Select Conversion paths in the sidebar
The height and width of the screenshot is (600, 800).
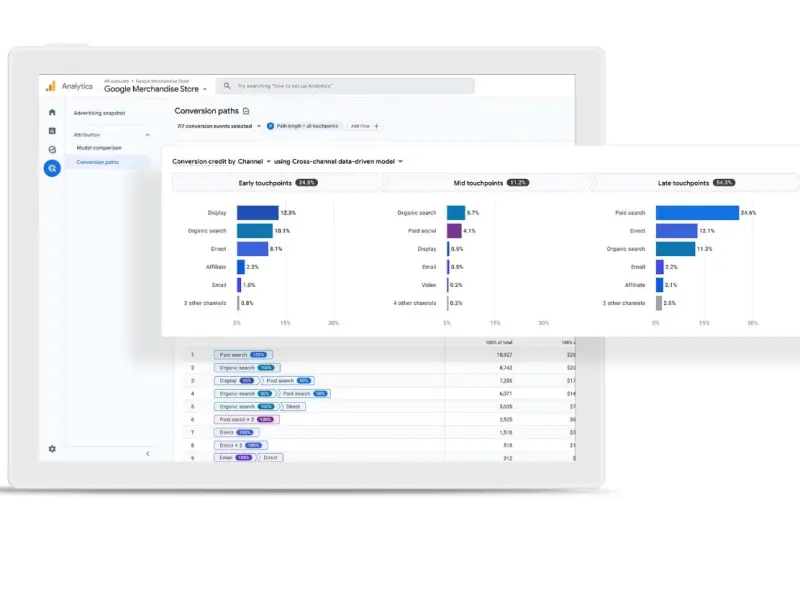tap(98, 161)
